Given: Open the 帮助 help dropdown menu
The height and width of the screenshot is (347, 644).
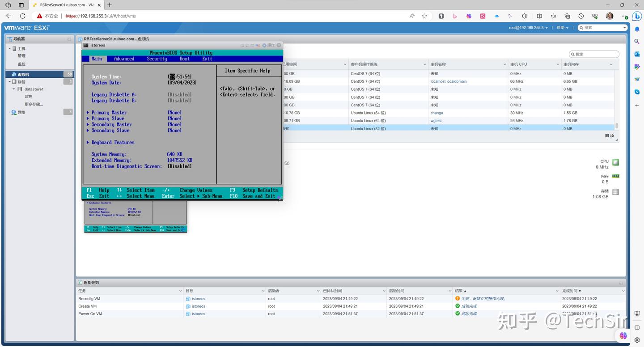Looking at the screenshot, I should click(562, 28).
